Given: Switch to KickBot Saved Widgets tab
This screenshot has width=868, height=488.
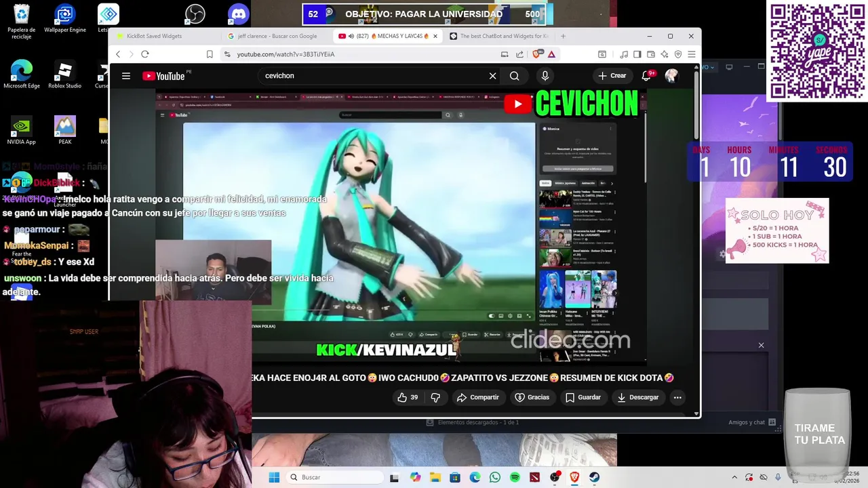Looking at the screenshot, I should (x=165, y=36).
